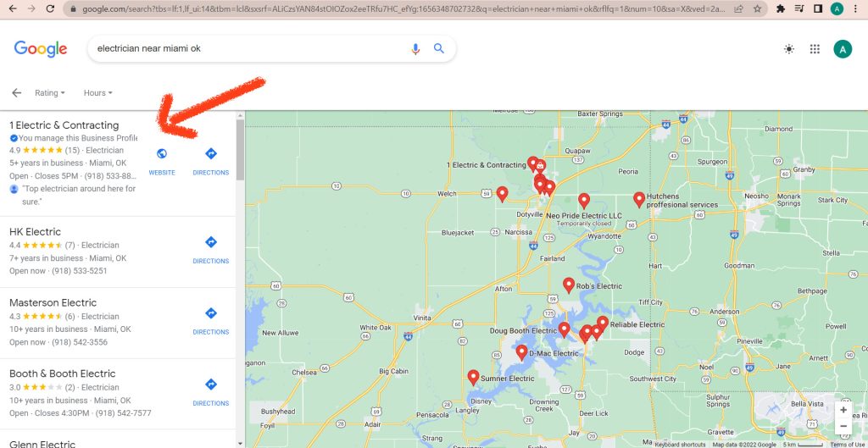The image size is (868, 448).
Task: Click Keyboard shortcuts on map
Action: (680, 445)
